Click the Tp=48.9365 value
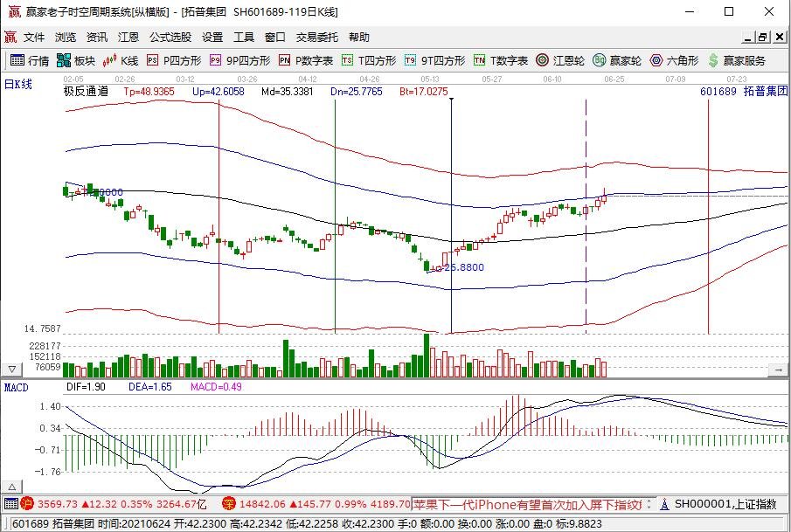791x532 pixels. tap(149, 91)
